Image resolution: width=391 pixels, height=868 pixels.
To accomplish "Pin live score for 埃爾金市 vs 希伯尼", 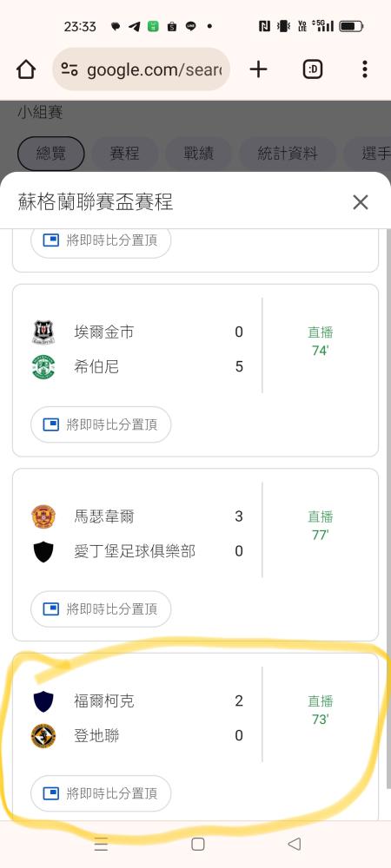I will (x=101, y=424).
